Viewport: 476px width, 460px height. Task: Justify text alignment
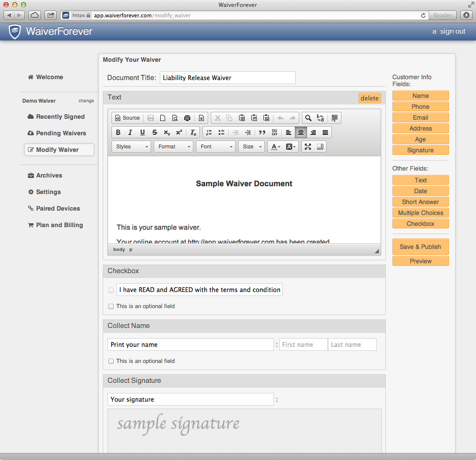click(325, 133)
